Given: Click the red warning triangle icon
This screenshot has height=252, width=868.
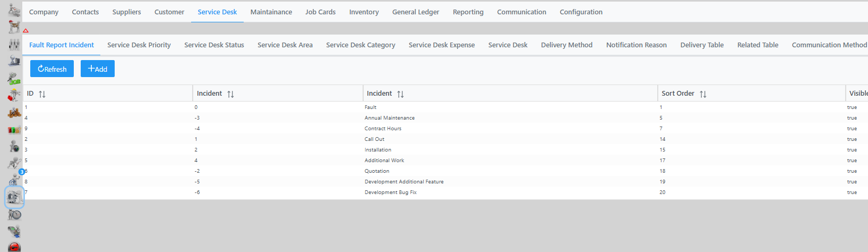Looking at the screenshot, I should (x=25, y=31).
